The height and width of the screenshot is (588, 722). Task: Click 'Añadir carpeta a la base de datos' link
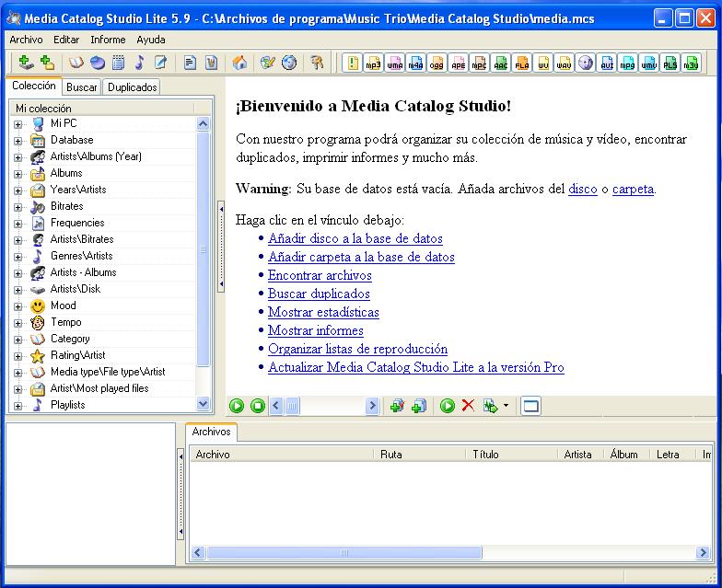click(x=361, y=257)
